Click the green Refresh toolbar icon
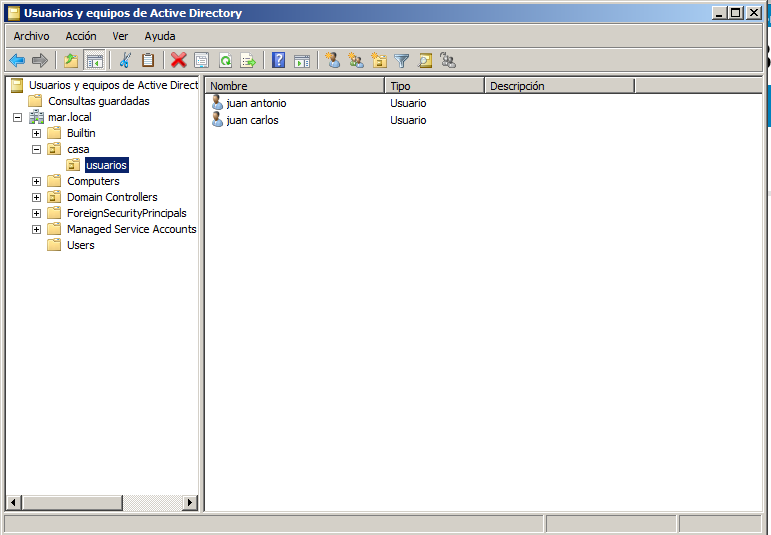 tap(225, 61)
